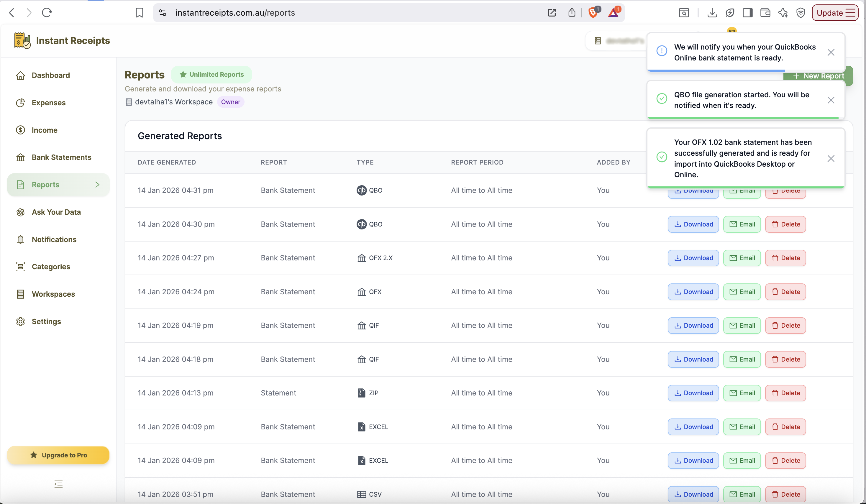Dismiss OFX 1.02 statement toast
Screen dimensions: 866x504
(831, 158)
